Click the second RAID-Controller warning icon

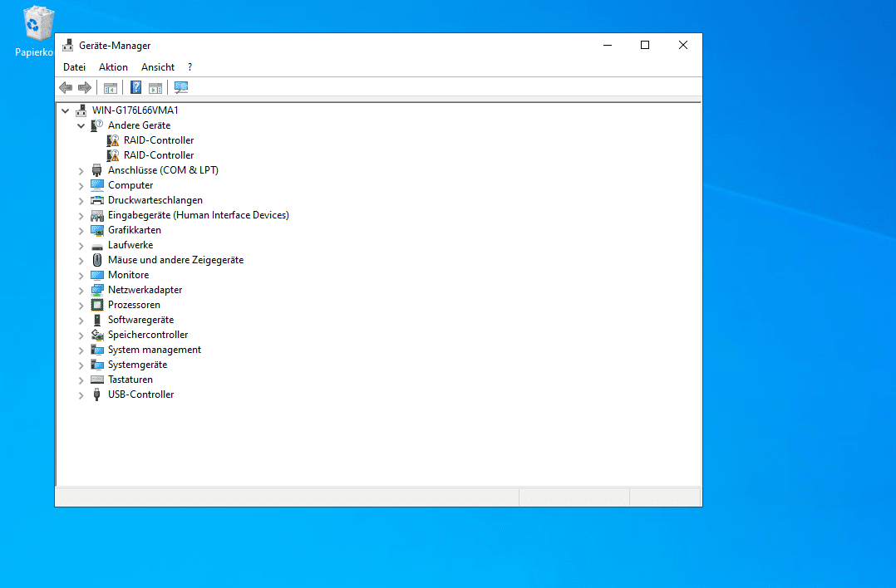click(113, 155)
